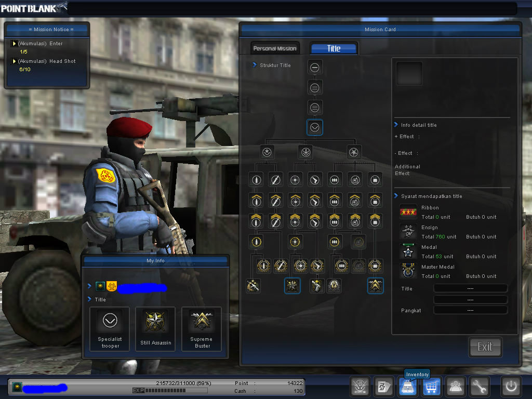Click the Ribbon three-star icon
The height and width of the screenshot is (399, 532).
pos(408,212)
